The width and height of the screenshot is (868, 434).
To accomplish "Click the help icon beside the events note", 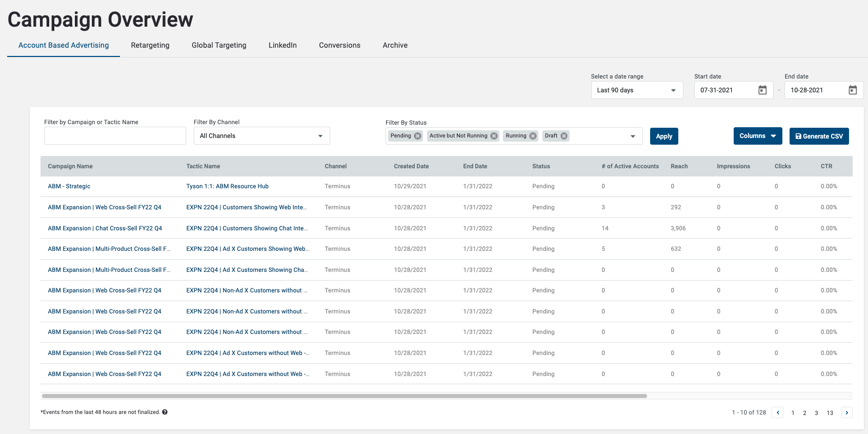I will 165,412.
